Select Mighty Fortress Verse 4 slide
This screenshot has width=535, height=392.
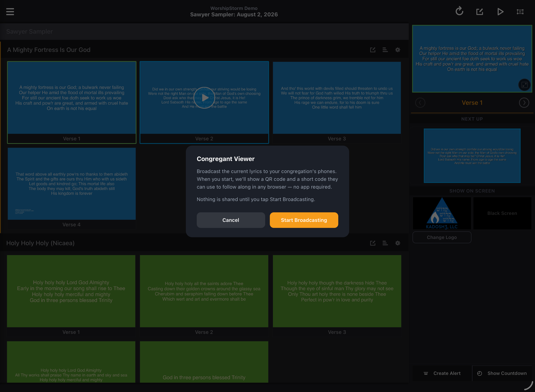coord(72,188)
